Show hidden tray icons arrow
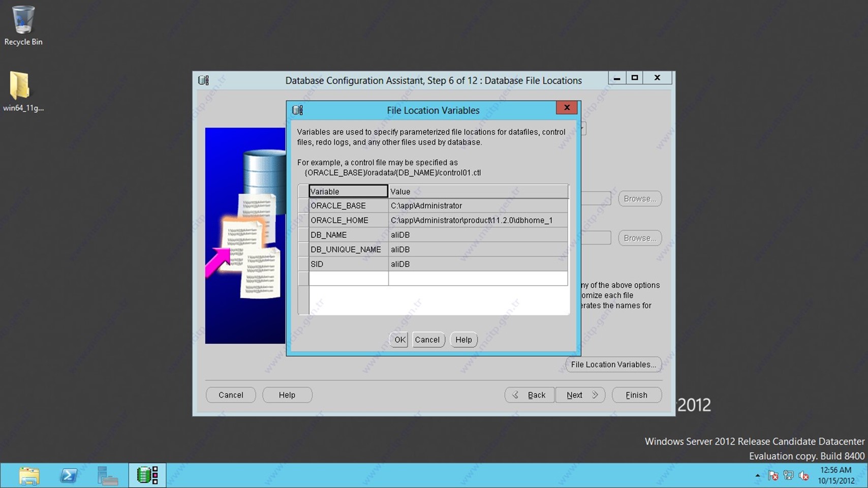This screenshot has width=868, height=488. [x=758, y=476]
